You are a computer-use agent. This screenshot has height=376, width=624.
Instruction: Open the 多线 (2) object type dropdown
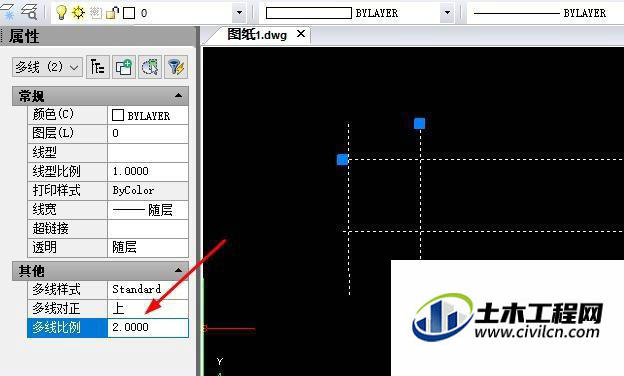pyautogui.click(x=47, y=67)
